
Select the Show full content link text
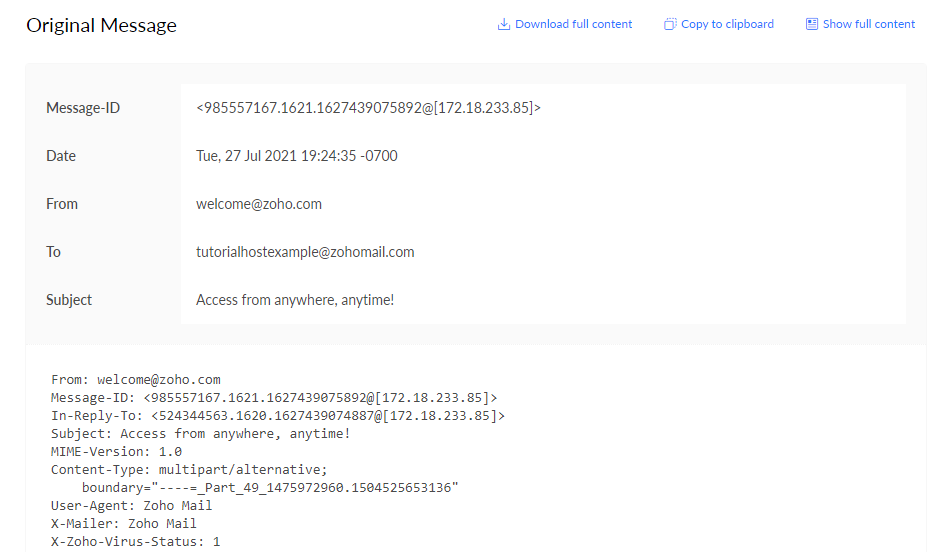point(868,24)
